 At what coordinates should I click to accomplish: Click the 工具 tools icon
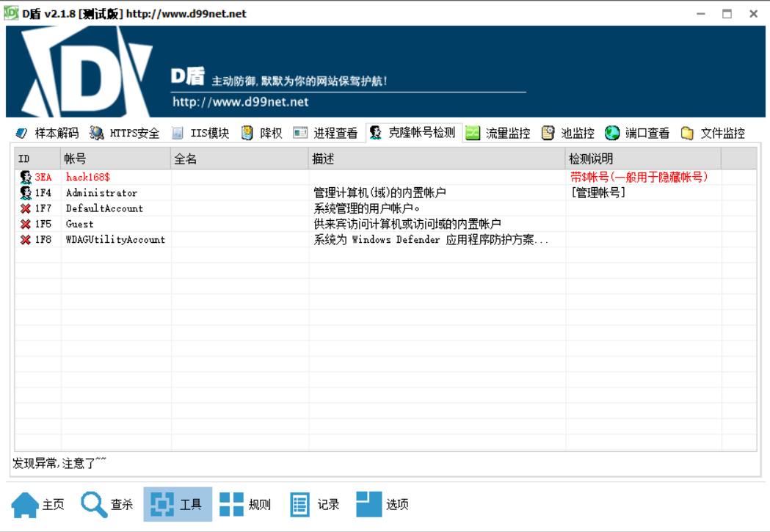click(x=162, y=504)
